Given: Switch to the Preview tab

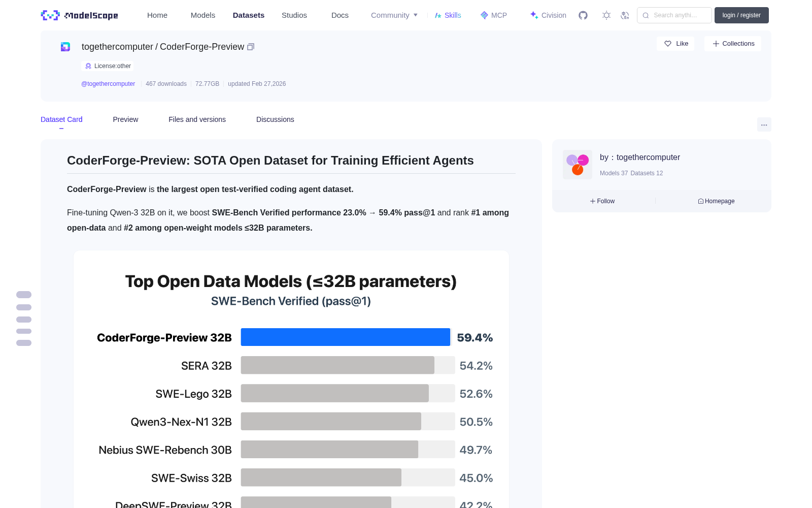Looking at the screenshot, I should pos(125,119).
